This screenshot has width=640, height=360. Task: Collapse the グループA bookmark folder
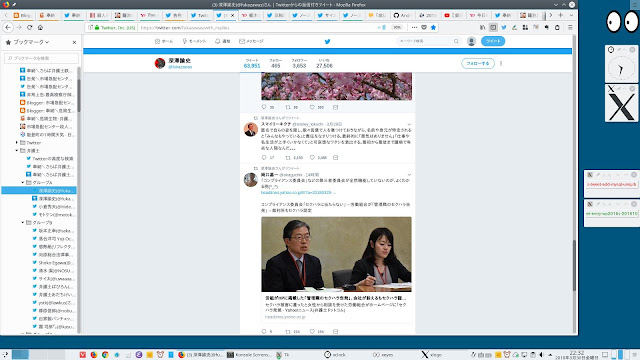23,182
